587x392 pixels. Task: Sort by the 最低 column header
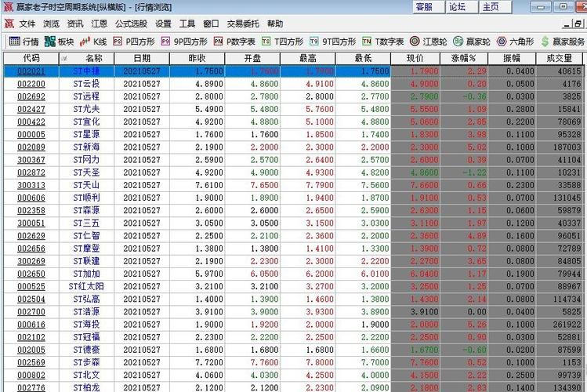(x=363, y=58)
